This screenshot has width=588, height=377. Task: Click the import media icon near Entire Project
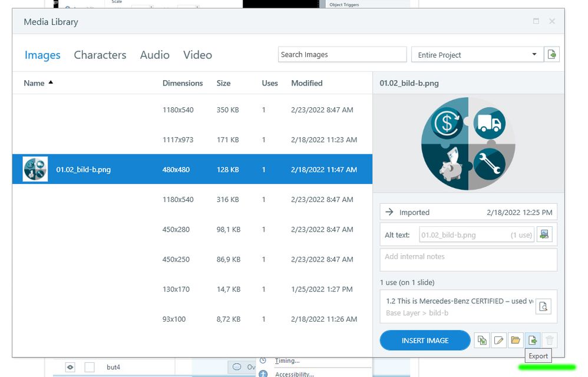point(551,54)
